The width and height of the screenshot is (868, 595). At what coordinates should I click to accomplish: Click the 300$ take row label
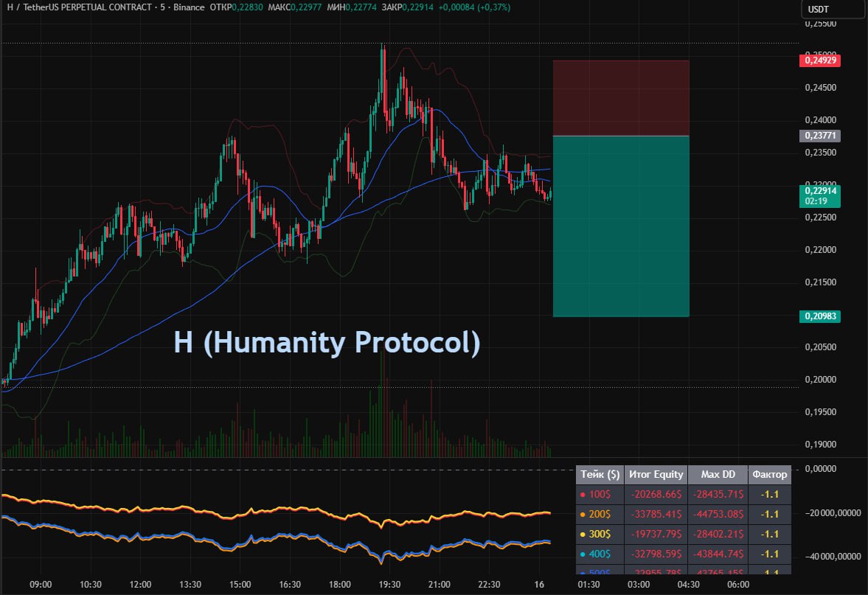coord(600,534)
